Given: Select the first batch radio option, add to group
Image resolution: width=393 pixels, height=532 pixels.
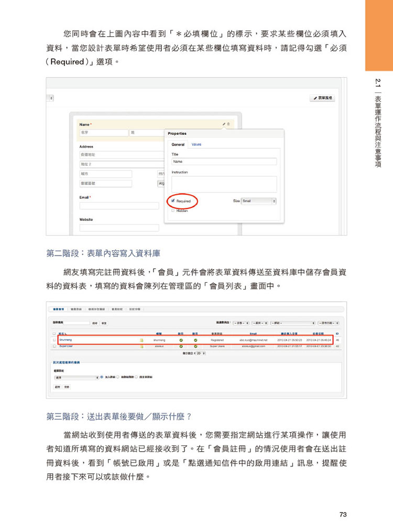Looking at the screenshot, I should pyautogui.click(x=102, y=377).
